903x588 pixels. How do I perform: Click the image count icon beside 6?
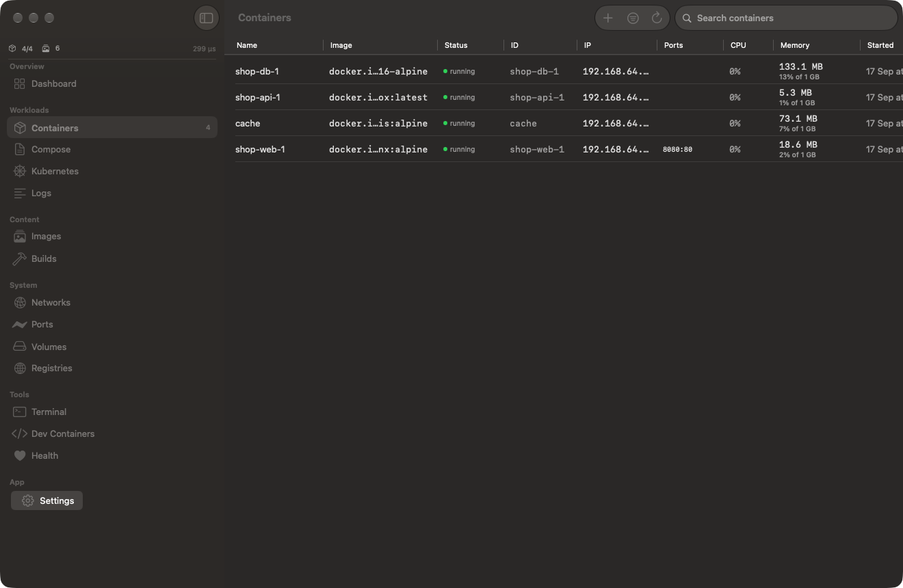(x=46, y=49)
